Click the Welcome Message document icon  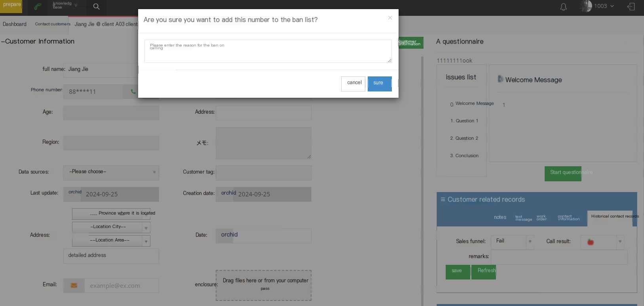pos(500,79)
